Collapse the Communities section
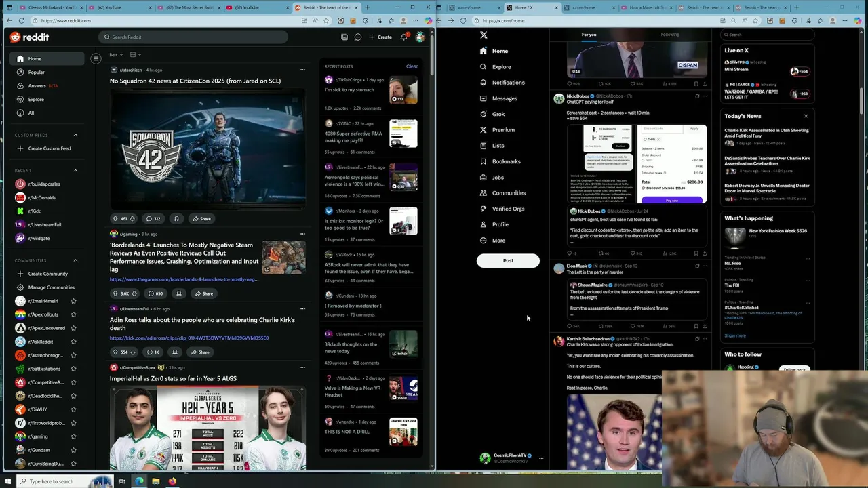Screen dimensions: 868x488 [x=75, y=260]
